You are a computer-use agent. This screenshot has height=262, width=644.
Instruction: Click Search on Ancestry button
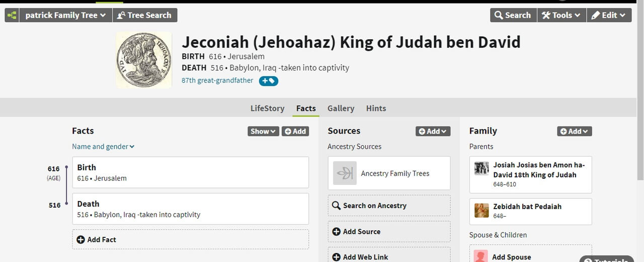coord(389,206)
